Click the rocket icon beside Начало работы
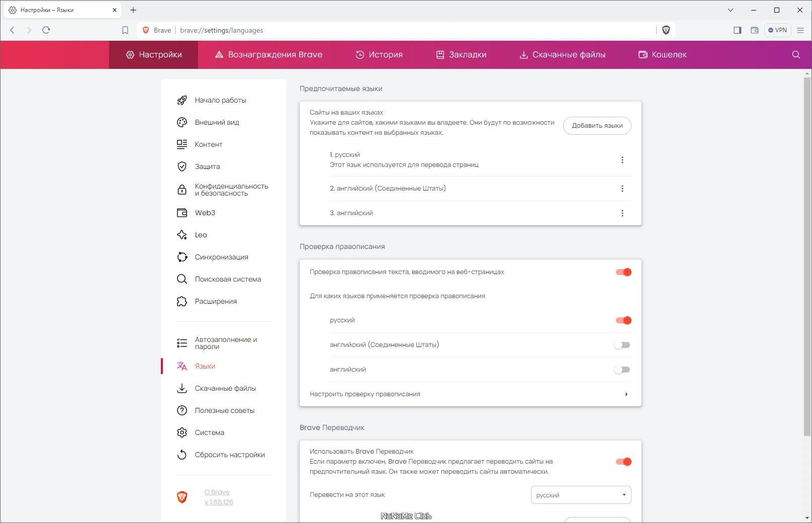 coord(182,100)
